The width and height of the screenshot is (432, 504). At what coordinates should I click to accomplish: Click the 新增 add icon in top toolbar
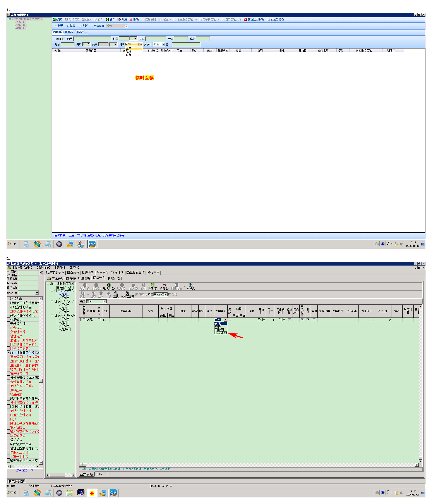55,20
